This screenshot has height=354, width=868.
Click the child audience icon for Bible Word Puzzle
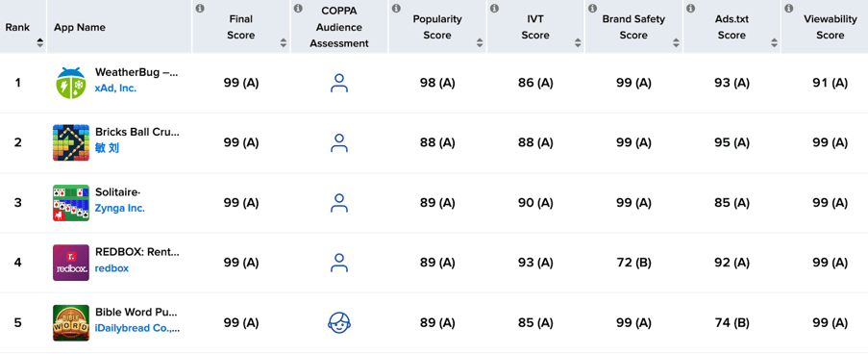tap(338, 322)
